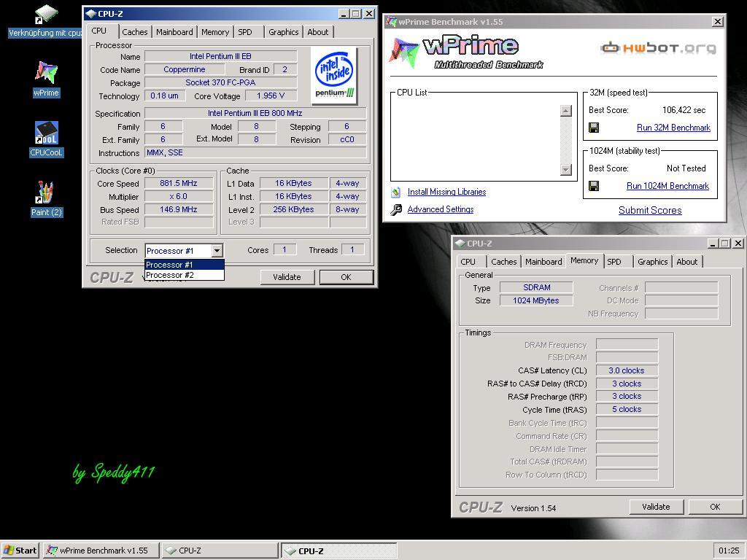Switch to Caches tab in top CPU-Z window

(x=135, y=32)
